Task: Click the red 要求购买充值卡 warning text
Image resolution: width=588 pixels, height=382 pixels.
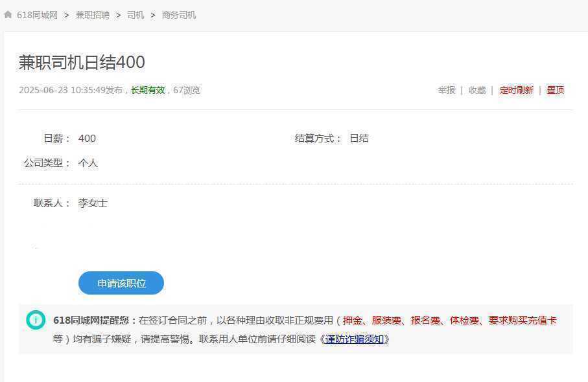Action: pyautogui.click(x=523, y=320)
